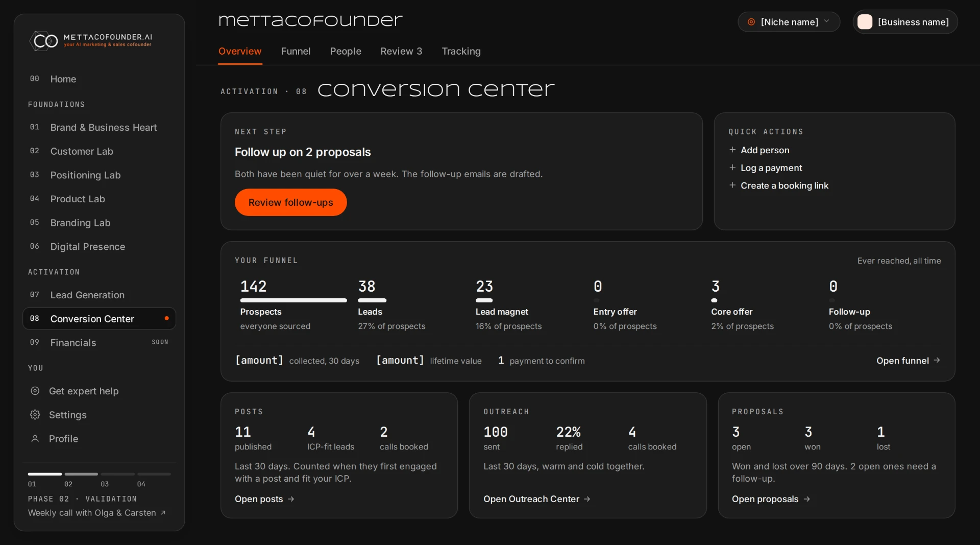The image size is (980, 545).
Task: Select Customer Lab in sidebar
Action: 99,151
